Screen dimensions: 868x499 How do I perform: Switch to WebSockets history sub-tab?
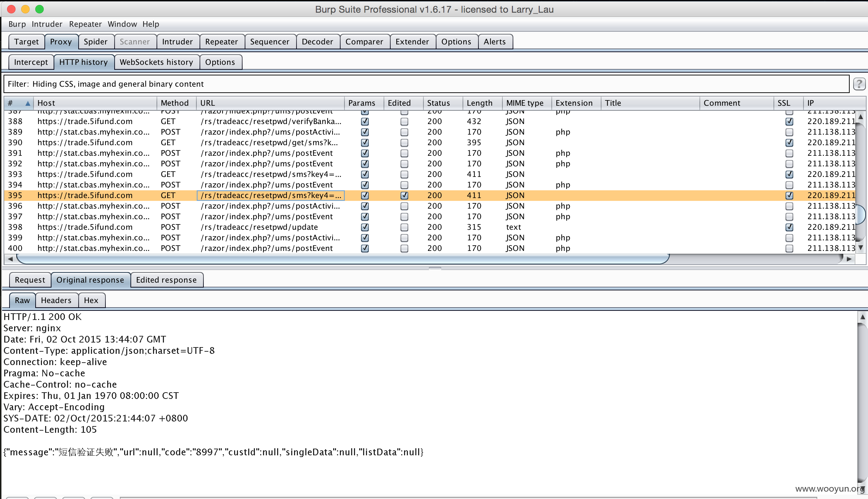[x=157, y=62]
